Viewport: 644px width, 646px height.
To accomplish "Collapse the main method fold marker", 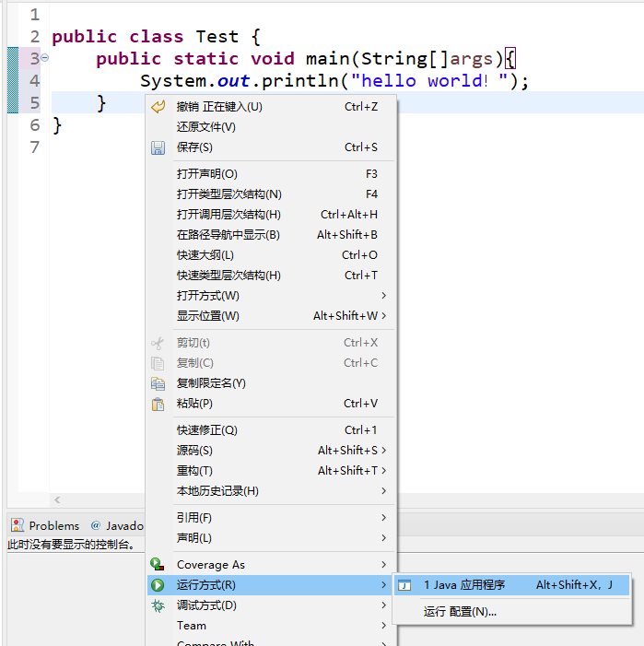I will click(45, 59).
